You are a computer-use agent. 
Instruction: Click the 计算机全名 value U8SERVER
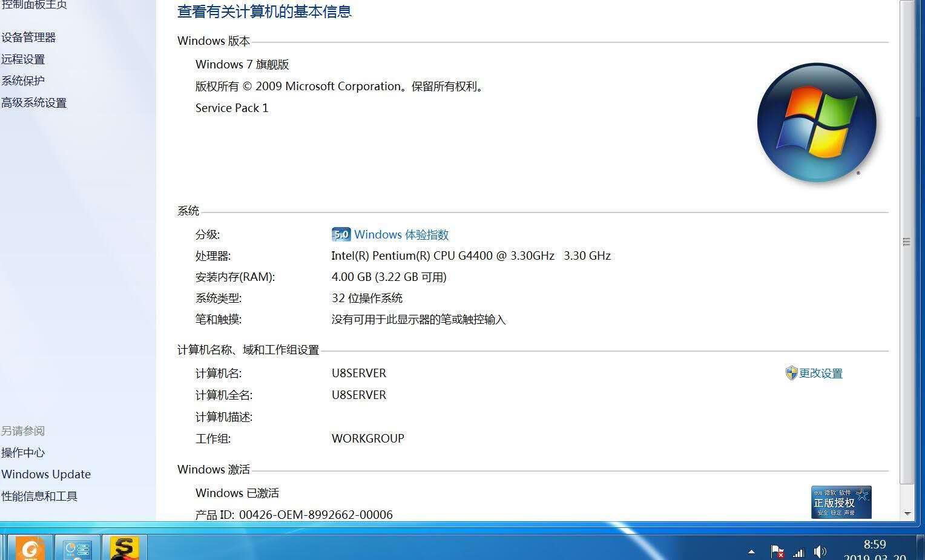pos(359,395)
